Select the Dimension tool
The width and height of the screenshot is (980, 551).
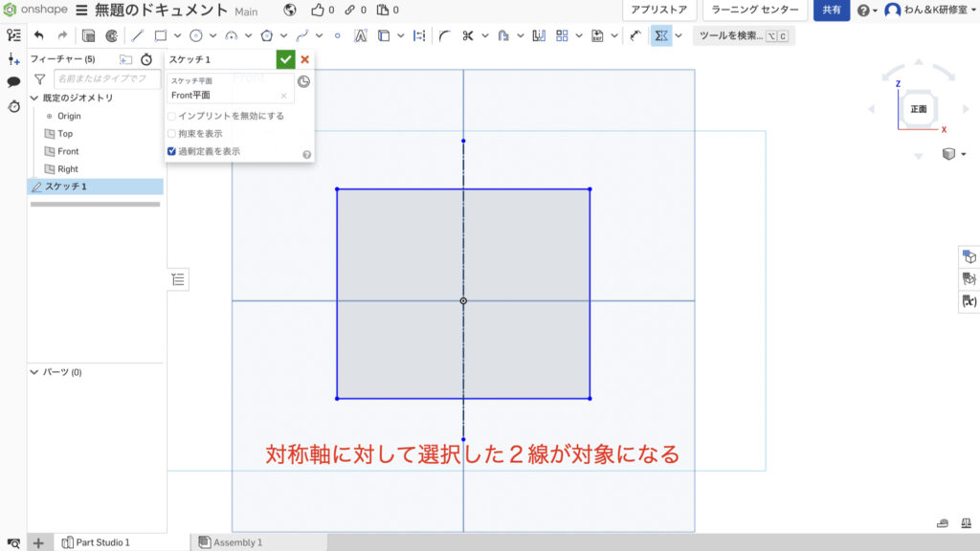(x=635, y=35)
